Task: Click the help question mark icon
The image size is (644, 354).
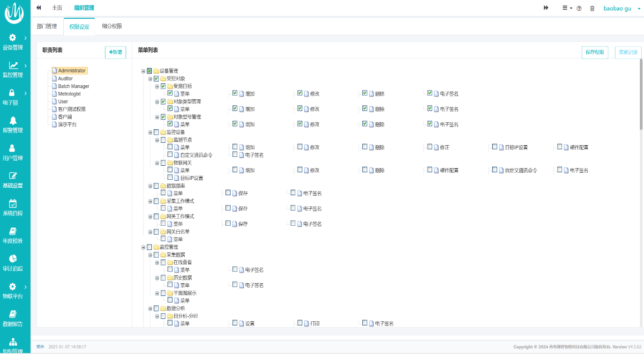Action: click(579, 8)
